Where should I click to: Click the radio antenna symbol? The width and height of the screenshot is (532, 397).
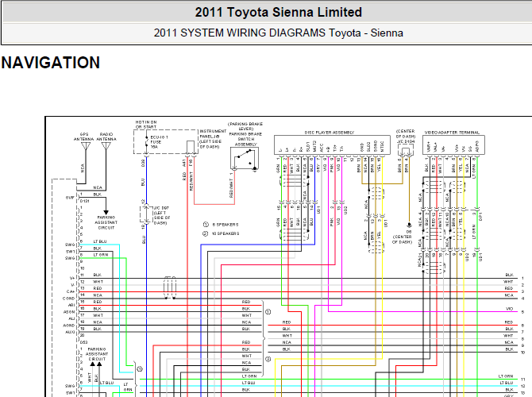coord(106,146)
